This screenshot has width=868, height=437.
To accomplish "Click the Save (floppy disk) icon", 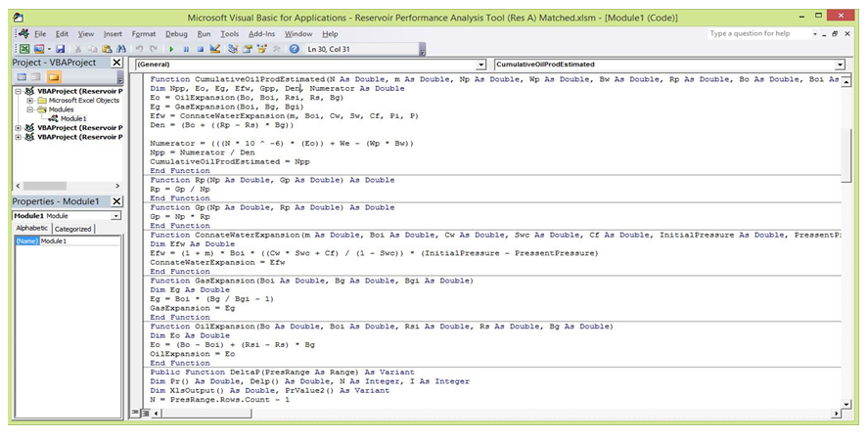I will point(61,49).
